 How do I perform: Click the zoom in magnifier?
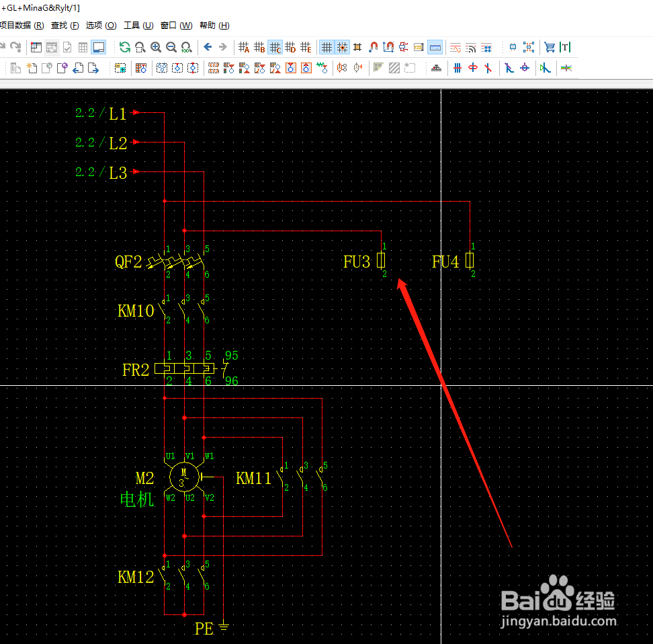(x=156, y=47)
